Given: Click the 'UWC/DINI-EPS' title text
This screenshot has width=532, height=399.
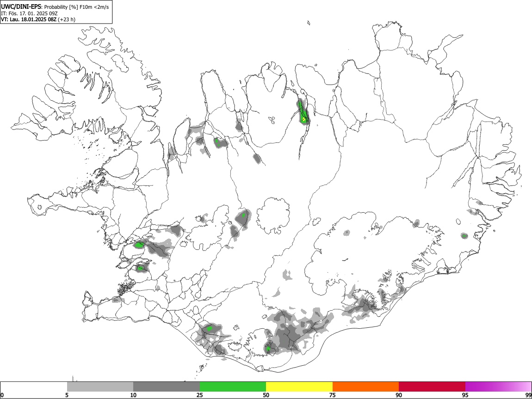Looking at the screenshot, I should pos(21,6).
